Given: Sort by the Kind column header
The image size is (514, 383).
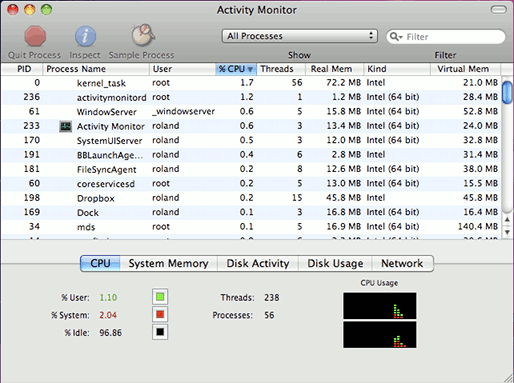Looking at the screenshot, I should (397, 69).
